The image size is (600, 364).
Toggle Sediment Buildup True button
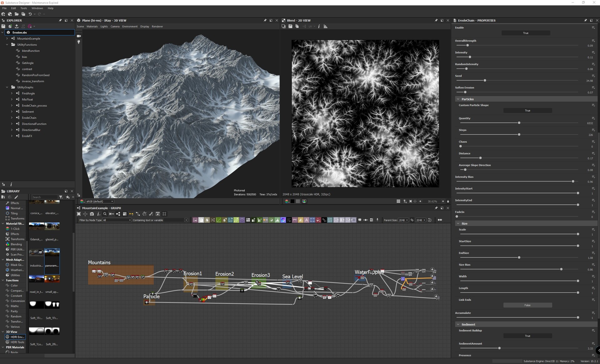pyautogui.click(x=527, y=336)
